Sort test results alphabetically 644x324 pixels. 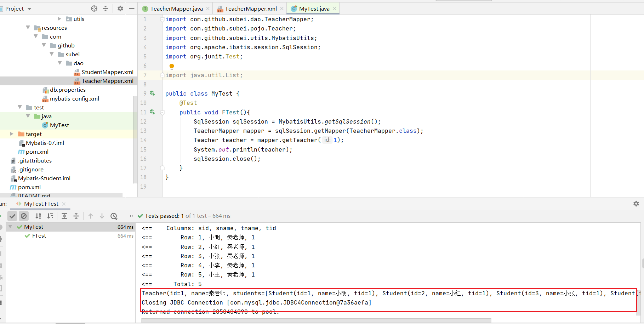click(x=38, y=216)
